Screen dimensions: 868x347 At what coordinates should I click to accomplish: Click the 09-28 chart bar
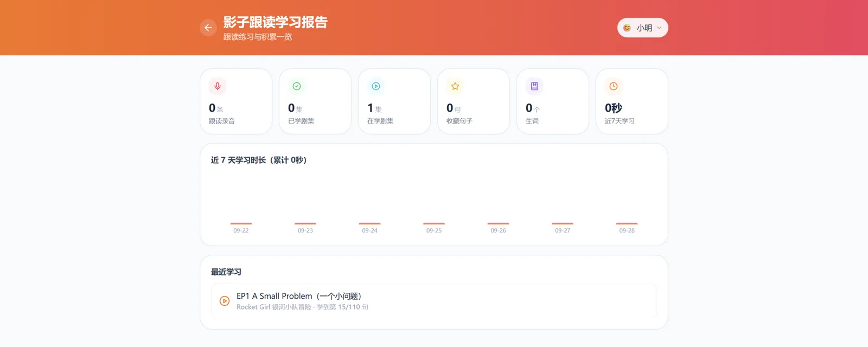627,223
